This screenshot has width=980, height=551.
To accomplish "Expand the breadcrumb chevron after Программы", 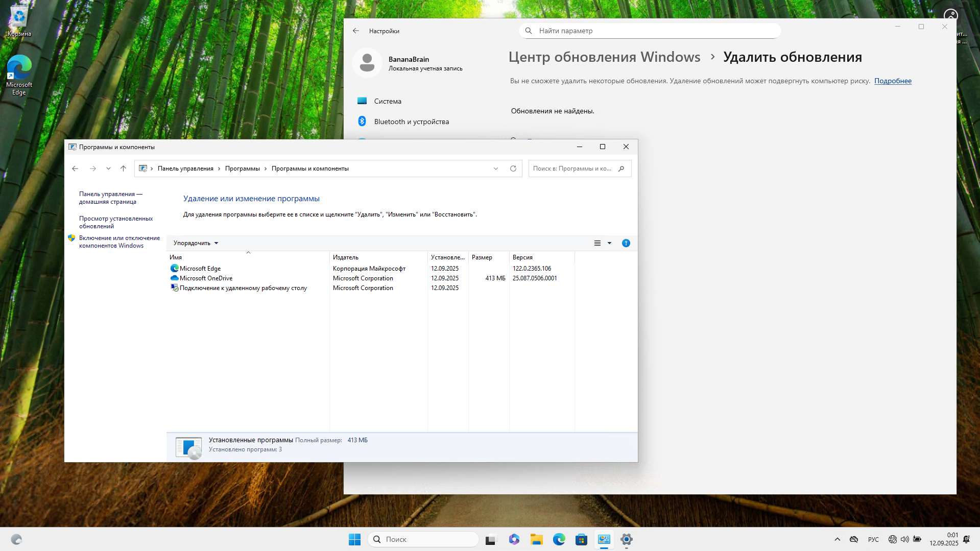I will [x=266, y=169].
